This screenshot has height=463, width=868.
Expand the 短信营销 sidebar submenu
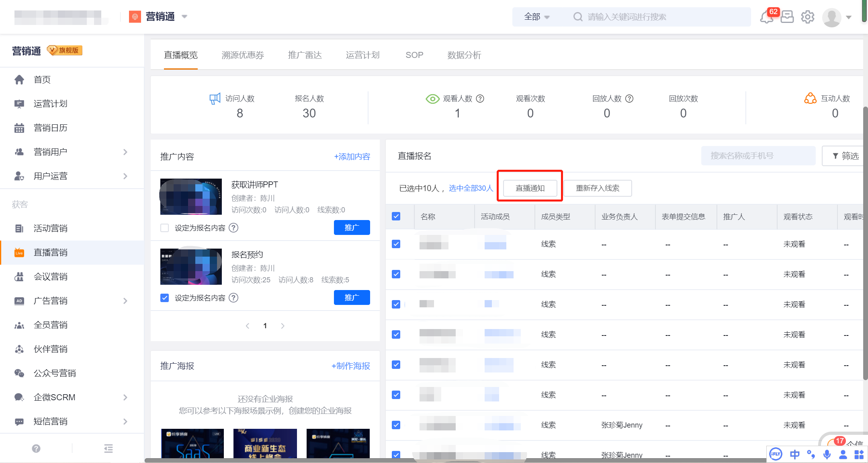(x=125, y=422)
